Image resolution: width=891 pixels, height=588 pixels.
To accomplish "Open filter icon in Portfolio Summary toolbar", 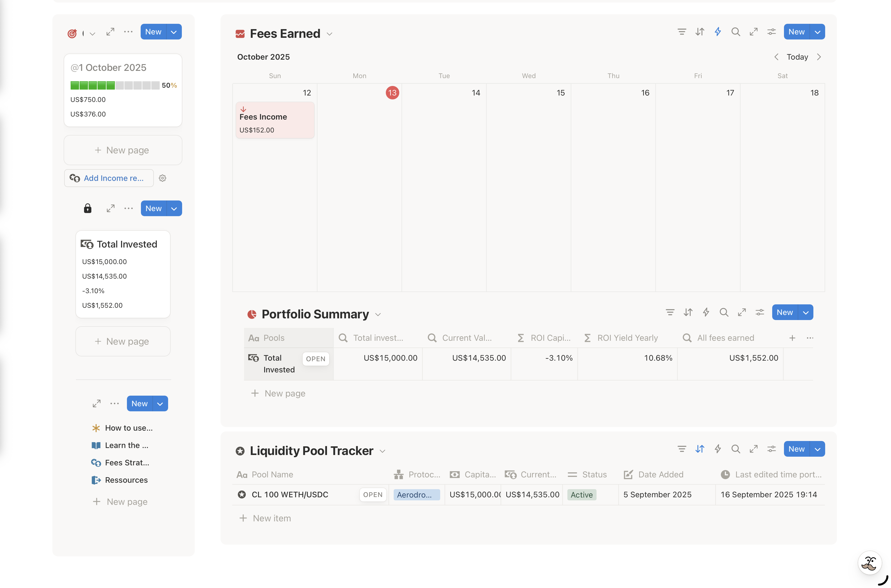I will 670,312.
